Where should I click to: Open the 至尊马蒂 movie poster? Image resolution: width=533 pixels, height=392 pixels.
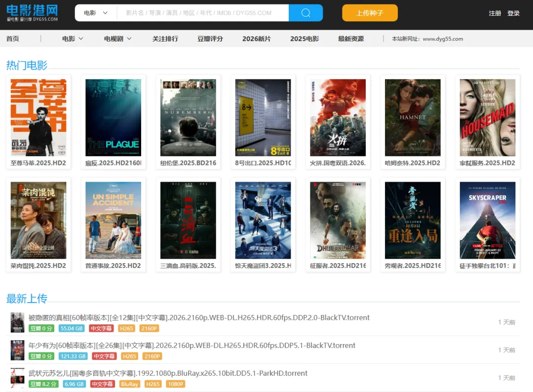click(x=38, y=118)
